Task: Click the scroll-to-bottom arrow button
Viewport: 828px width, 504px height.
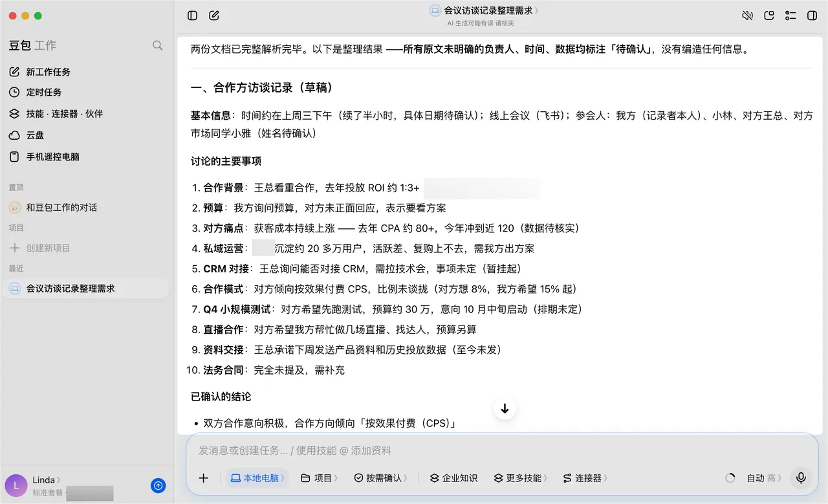Action: click(x=505, y=409)
